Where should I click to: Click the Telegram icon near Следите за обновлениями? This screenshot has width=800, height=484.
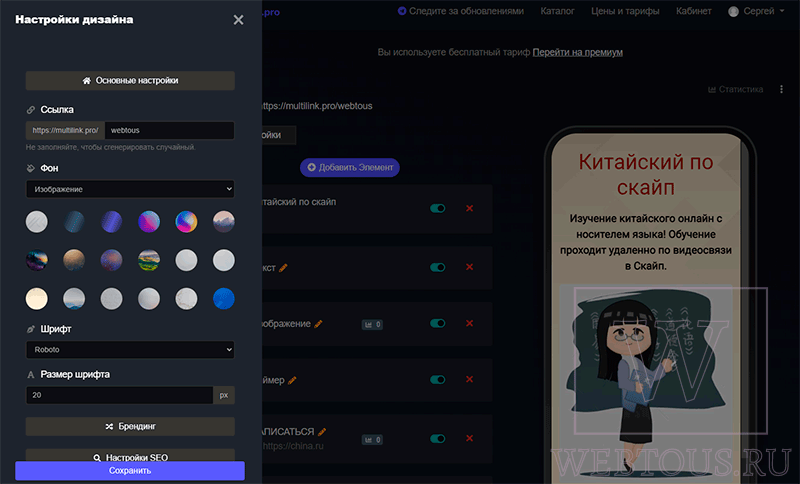pyautogui.click(x=402, y=11)
